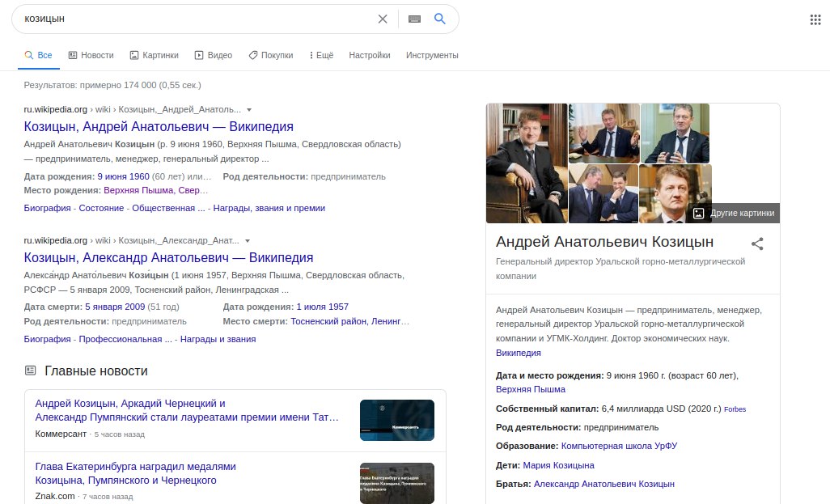Click the Александр Анатольевич Козицын brother link
The width and height of the screenshot is (830, 504).
(x=604, y=484)
